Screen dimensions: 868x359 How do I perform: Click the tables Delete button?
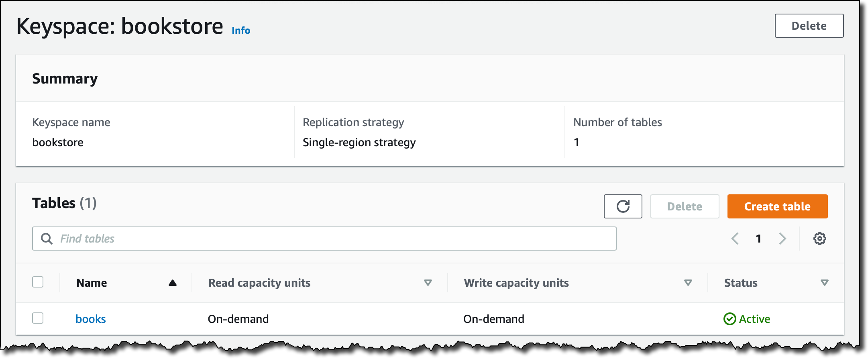pos(685,206)
